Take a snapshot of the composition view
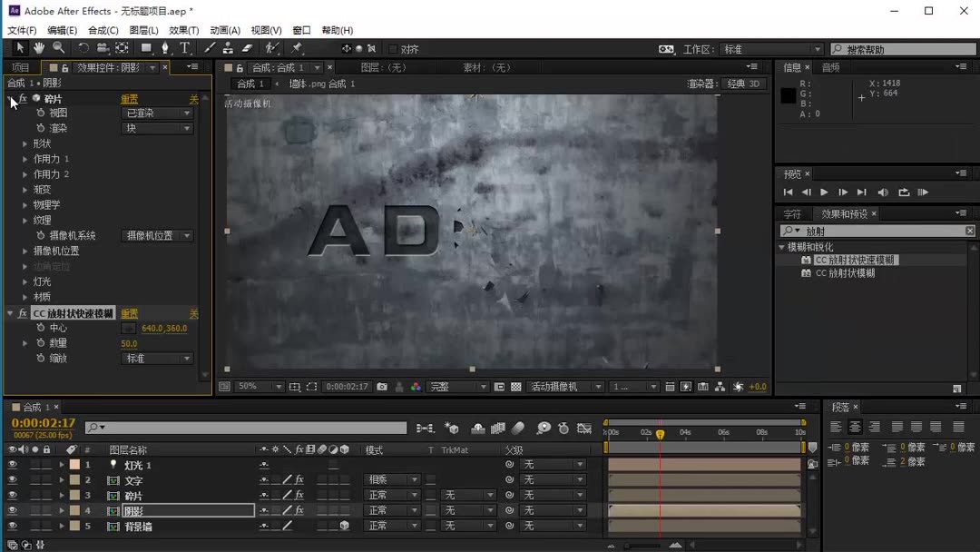Viewport: 980px width, 552px height. pos(384,386)
